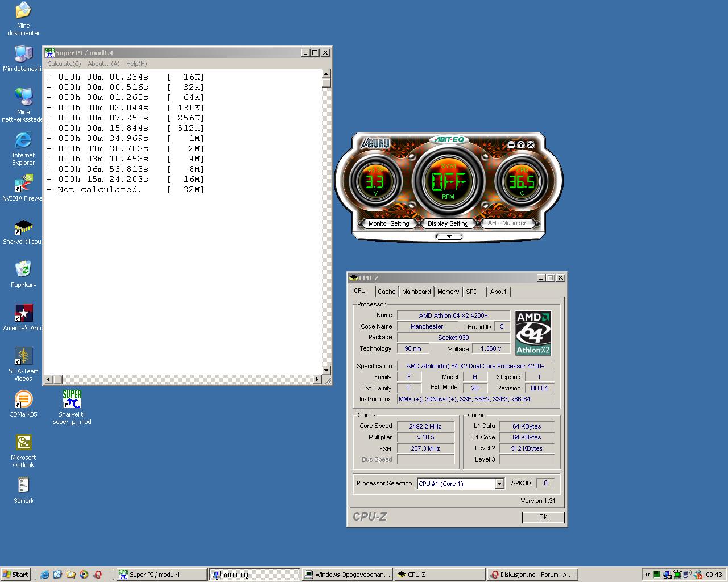This screenshot has width=728, height=582.
Task: Click the Code Name value Manchester
Action: [x=427, y=326]
